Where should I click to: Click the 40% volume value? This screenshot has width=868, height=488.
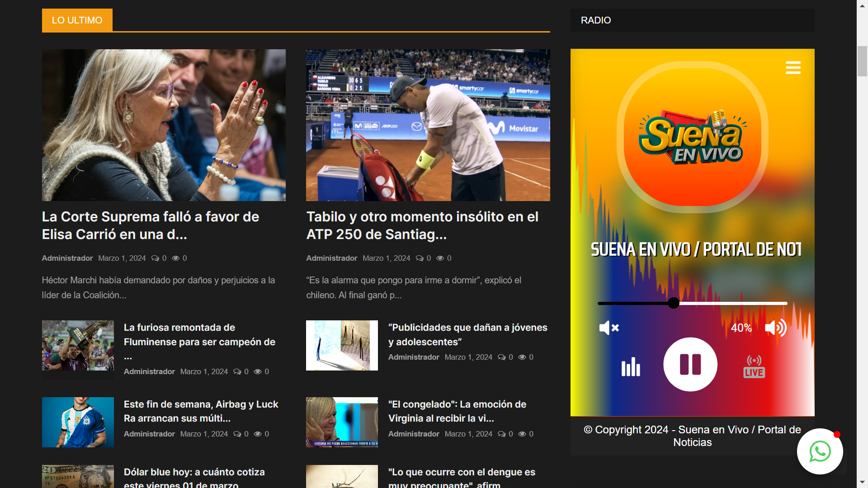pos(741,328)
